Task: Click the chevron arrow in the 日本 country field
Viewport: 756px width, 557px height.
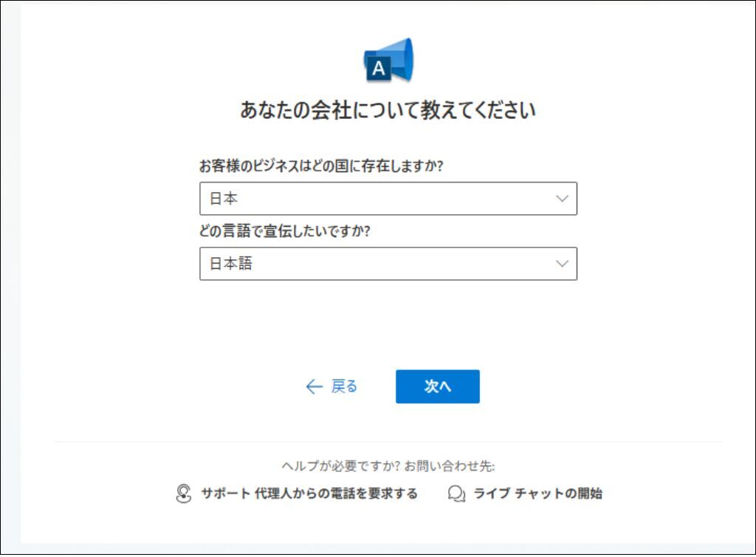Action: click(x=562, y=198)
